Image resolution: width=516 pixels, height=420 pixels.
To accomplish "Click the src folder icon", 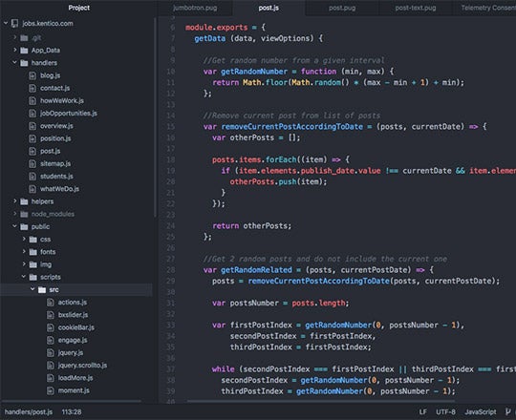I will [x=42, y=290].
